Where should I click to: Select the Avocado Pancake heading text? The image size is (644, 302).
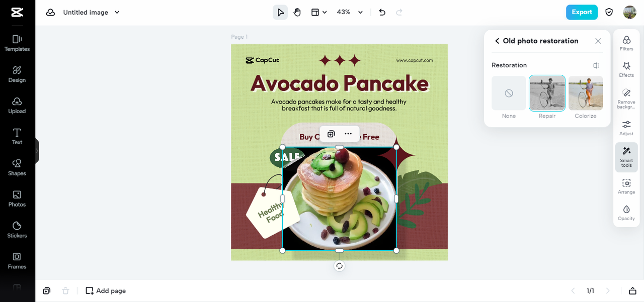[x=340, y=83]
